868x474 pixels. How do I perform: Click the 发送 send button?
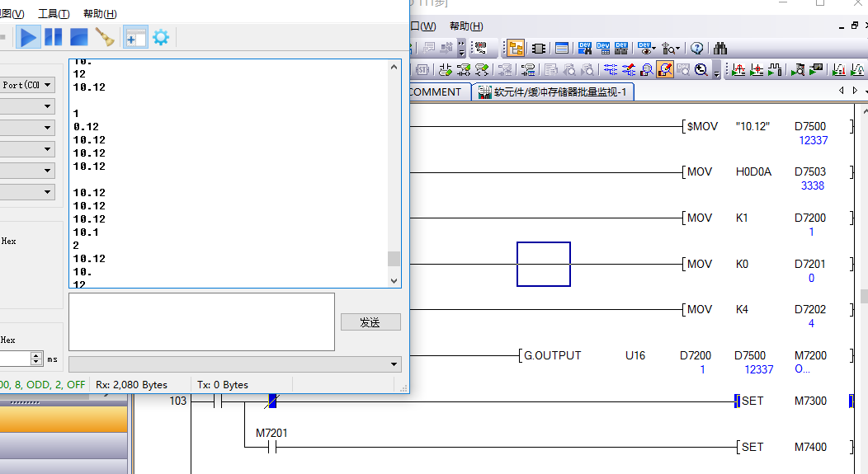(370, 322)
